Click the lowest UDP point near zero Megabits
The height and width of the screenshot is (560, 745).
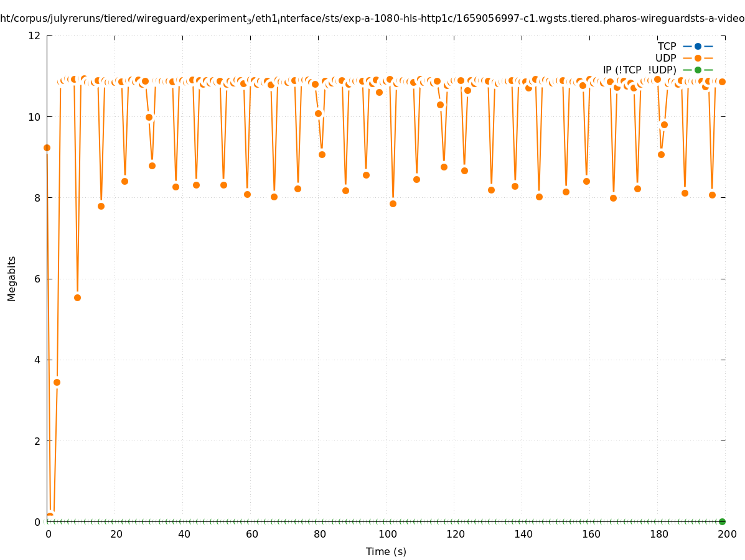[x=50, y=516]
